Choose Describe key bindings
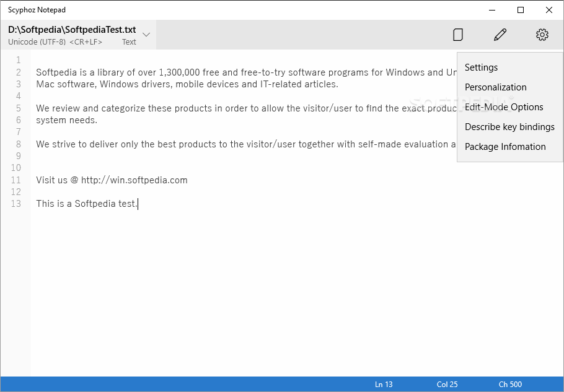The height and width of the screenshot is (392, 564). click(x=509, y=127)
